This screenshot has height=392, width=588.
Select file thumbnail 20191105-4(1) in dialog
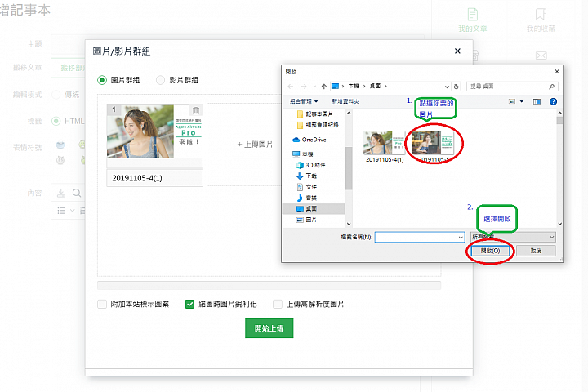pyautogui.click(x=385, y=147)
